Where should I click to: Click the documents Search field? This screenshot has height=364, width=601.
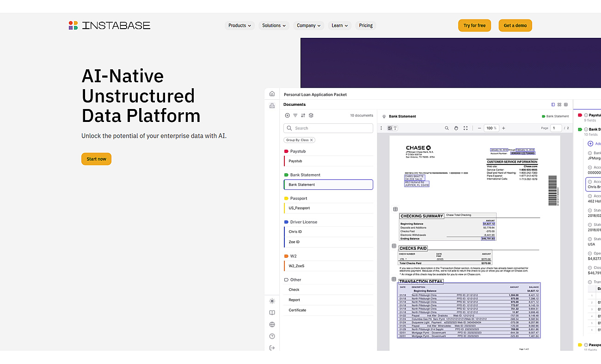tap(328, 128)
